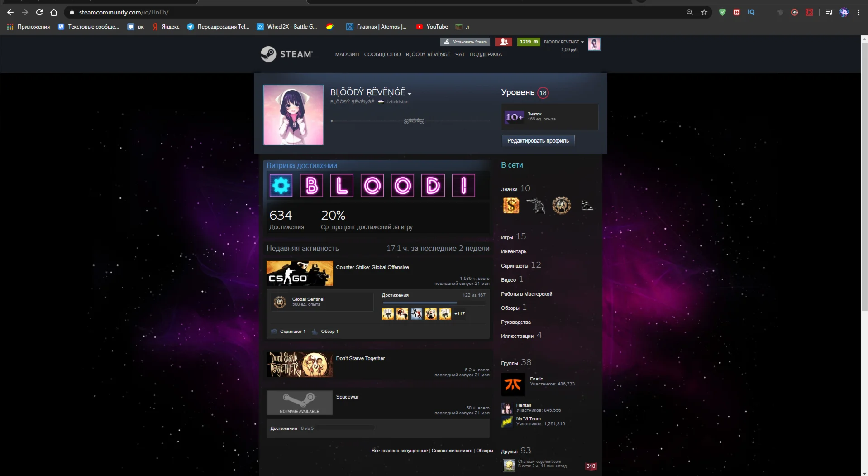
Task: Open the browser home page icon
Action: click(x=54, y=12)
